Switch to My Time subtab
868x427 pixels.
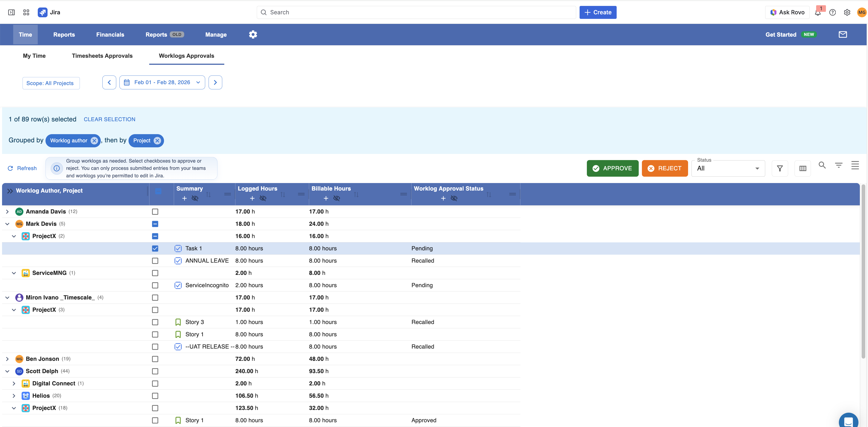34,56
